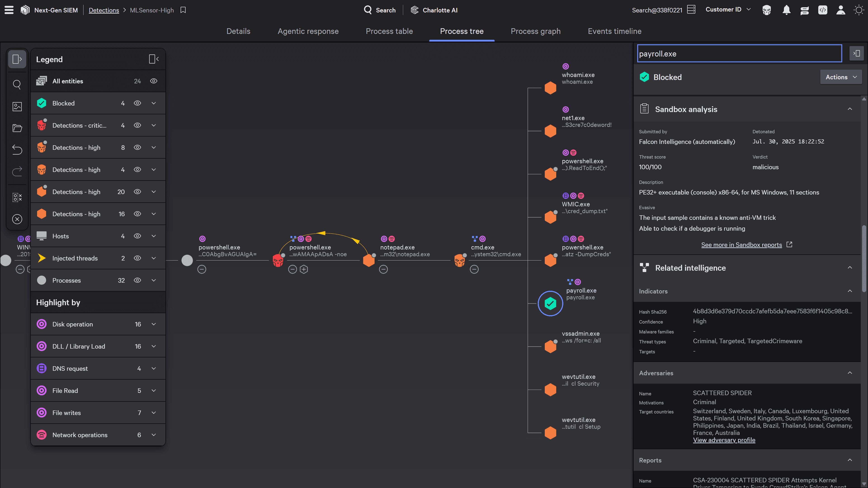This screenshot has height=488, width=868.
Task: Expand the DNS request highlight row
Action: [x=154, y=368]
